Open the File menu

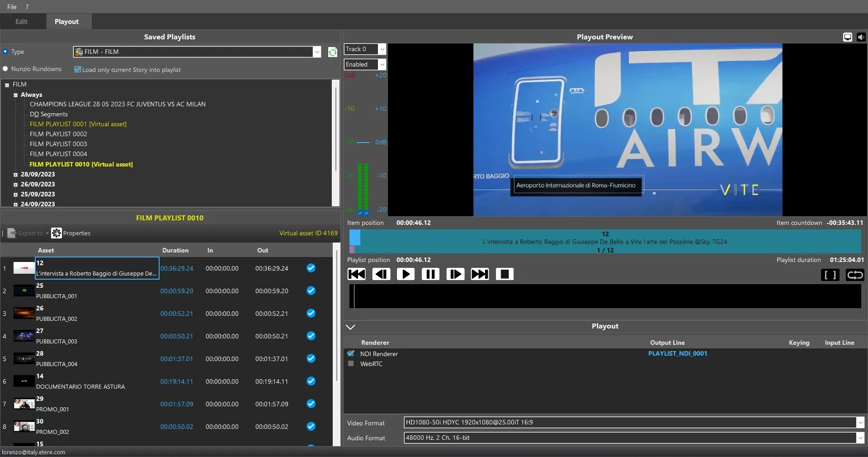pos(12,7)
